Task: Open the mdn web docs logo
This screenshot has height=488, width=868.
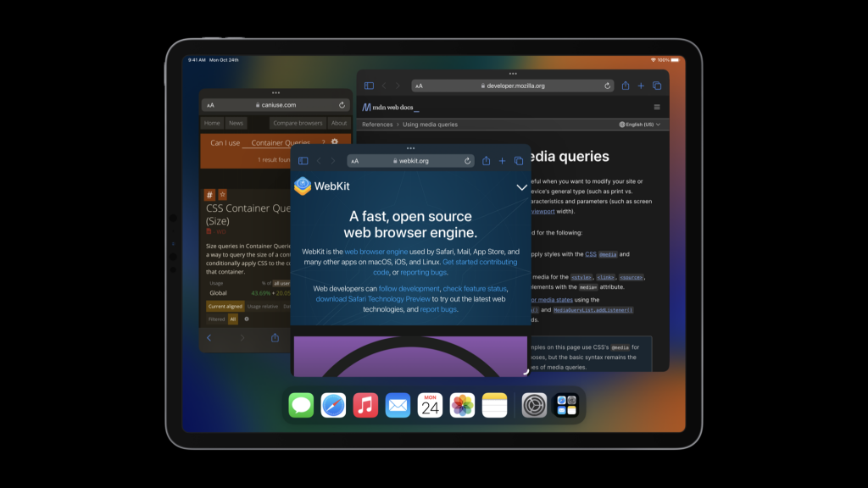Action: pyautogui.click(x=390, y=108)
